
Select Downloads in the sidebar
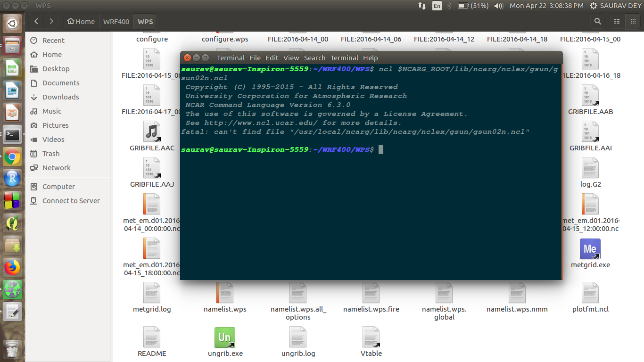click(60, 97)
